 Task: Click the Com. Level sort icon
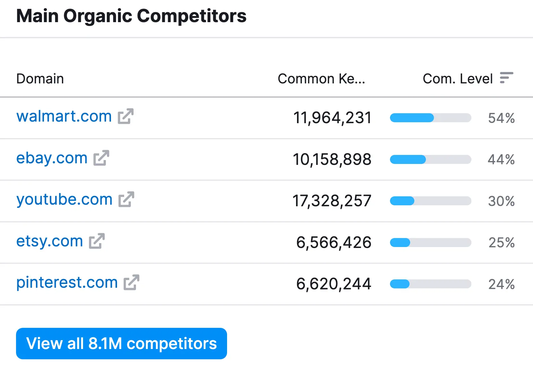tap(506, 78)
